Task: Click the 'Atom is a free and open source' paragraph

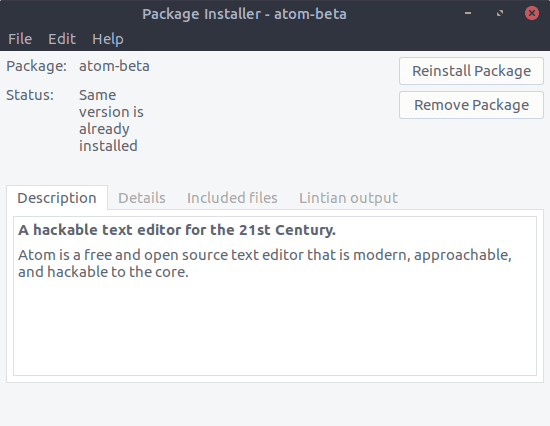Action: [265, 263]
